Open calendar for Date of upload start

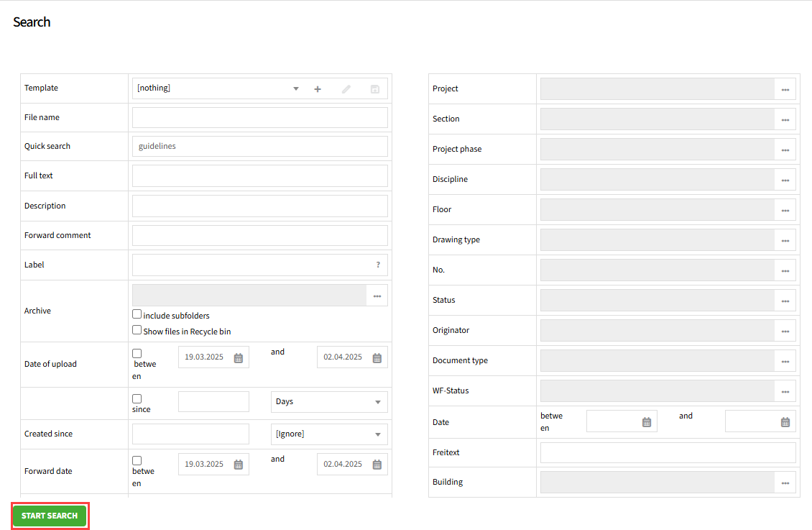pos(239,357)
